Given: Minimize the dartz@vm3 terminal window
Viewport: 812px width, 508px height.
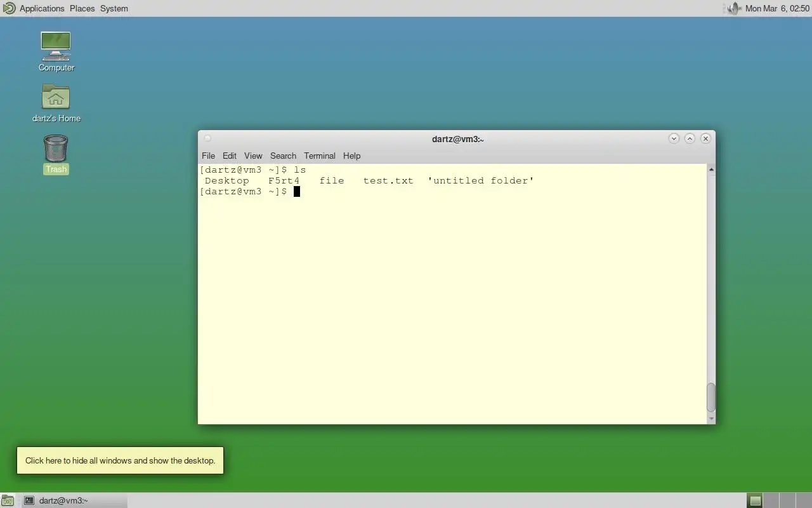Looking at the screenshot, I should pos(674,138).
